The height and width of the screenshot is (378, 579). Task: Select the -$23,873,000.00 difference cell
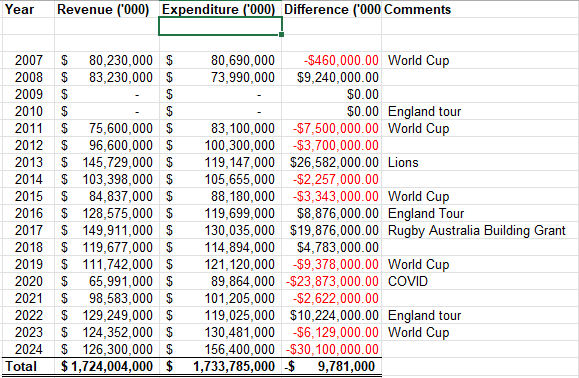[x=332, y=281]
